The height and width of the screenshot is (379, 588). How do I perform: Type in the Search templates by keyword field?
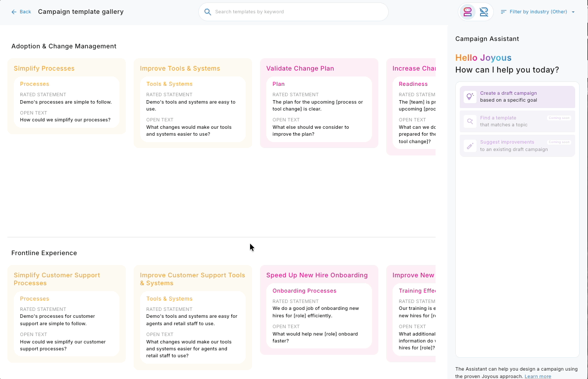[296, 12]
